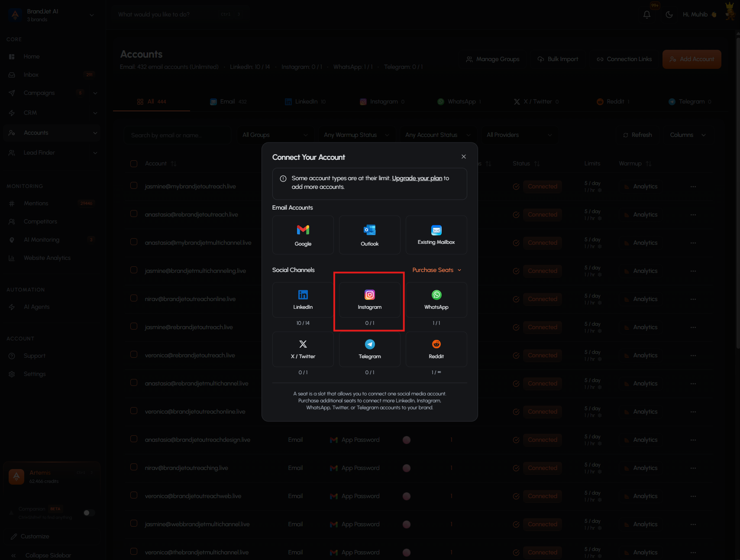This screenshot has width=740, height=560.
Task: Select the Instagram social channel tile
Action: click(369, 300)
